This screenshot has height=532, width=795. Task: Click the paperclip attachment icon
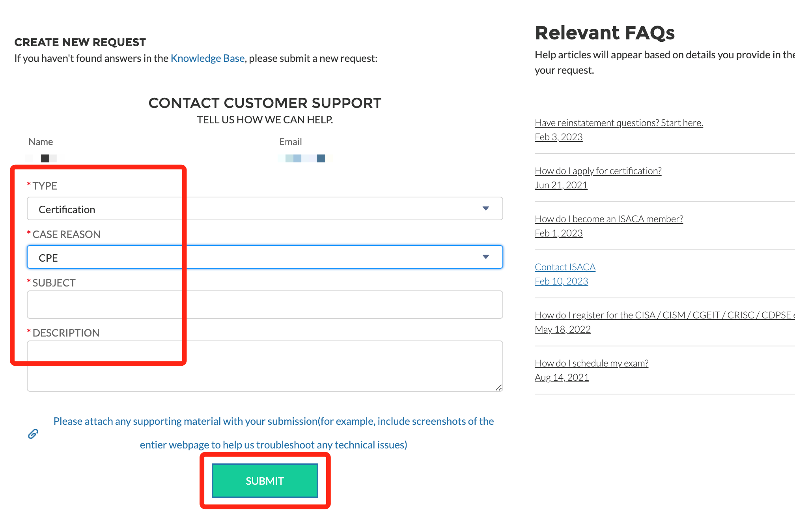(x=33, y=434)
